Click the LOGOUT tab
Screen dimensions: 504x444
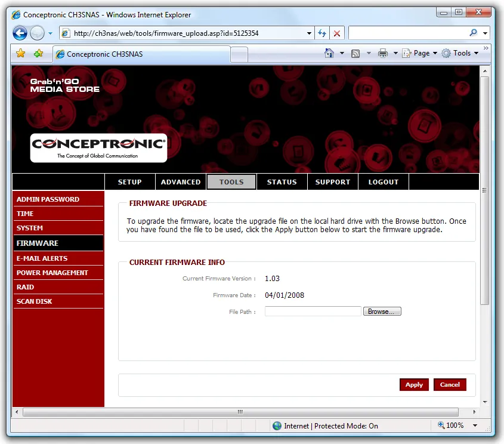click(x=384, y=182)
